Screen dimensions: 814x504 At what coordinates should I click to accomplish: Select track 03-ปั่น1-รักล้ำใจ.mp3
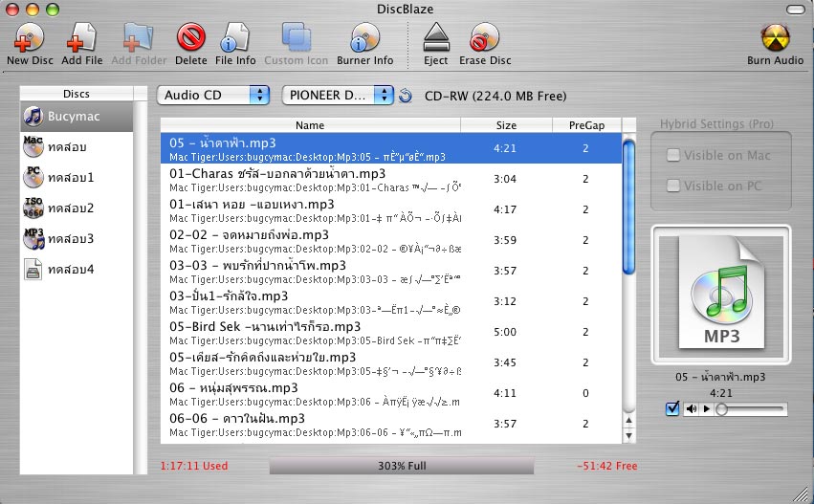(391, 301)
